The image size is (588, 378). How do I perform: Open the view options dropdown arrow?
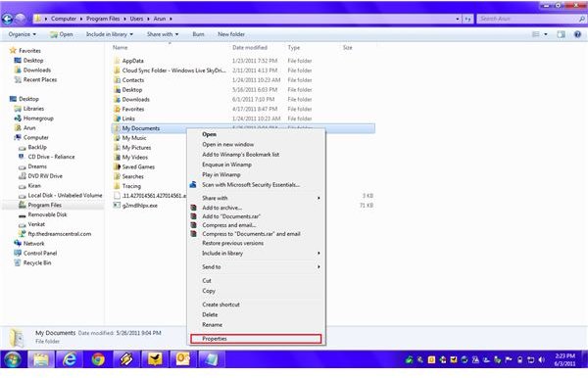click(546, 34)
